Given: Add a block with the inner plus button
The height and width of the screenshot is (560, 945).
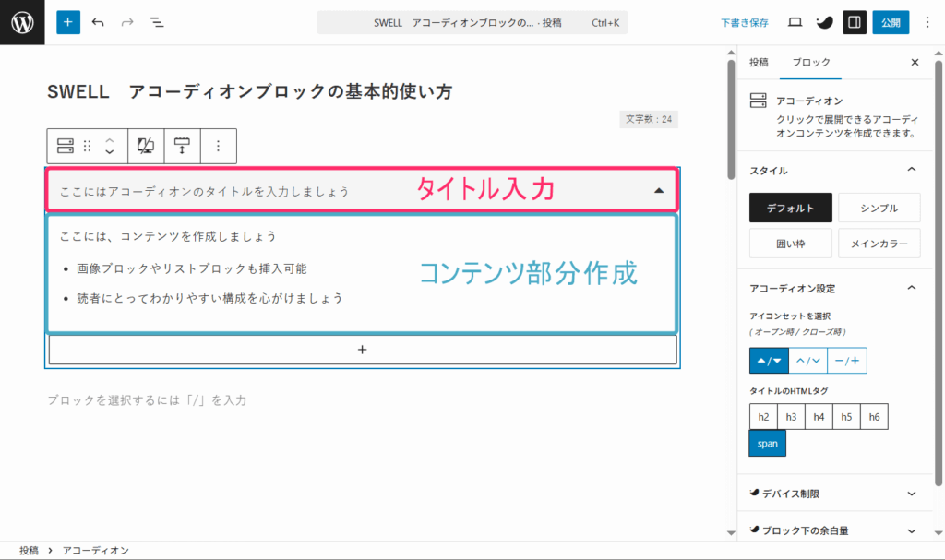Looking at the screenshot, I should tap(362, 350).
